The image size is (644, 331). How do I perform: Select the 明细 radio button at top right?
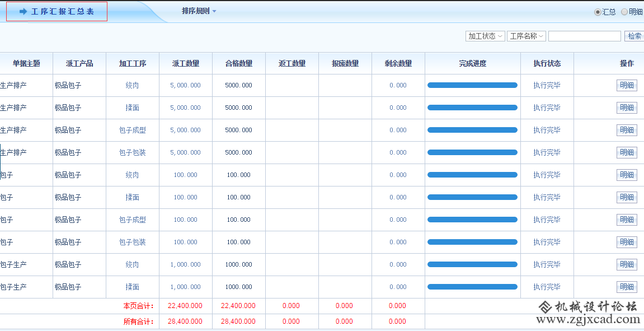point(624,12)
